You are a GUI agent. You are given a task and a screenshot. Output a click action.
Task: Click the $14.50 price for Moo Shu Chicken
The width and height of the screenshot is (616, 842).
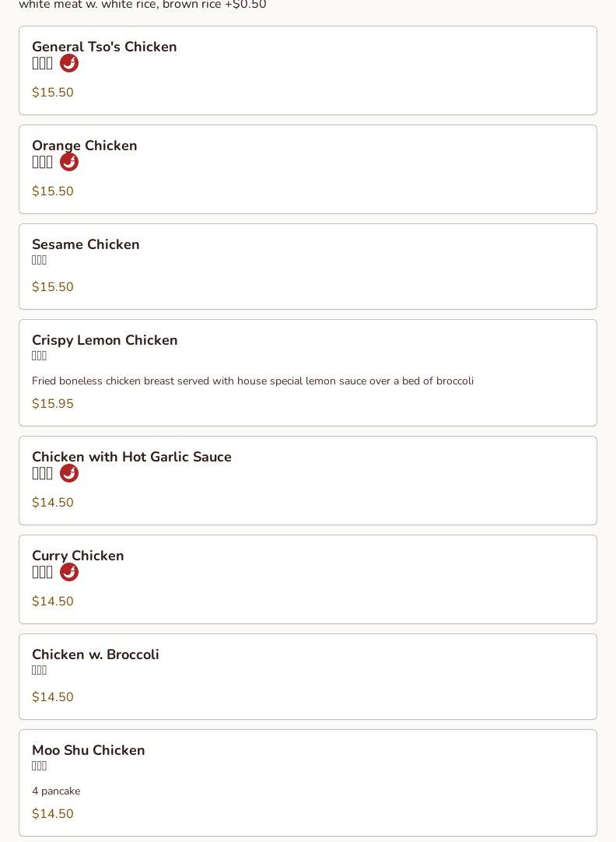53,814
